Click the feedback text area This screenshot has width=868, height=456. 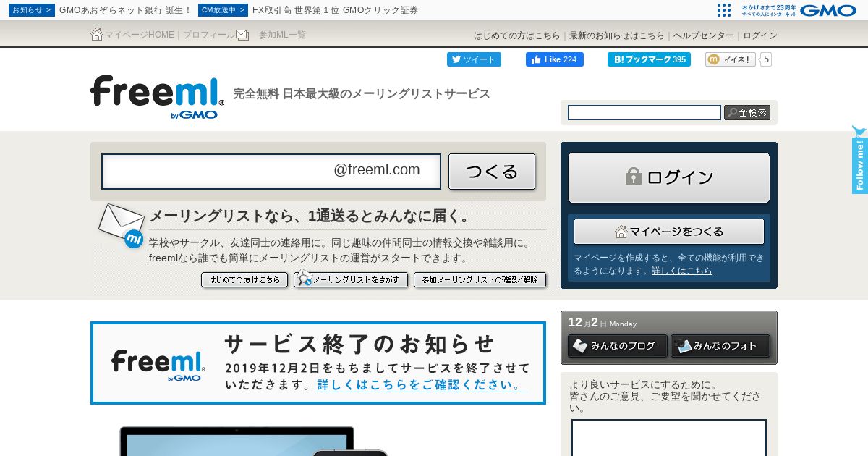669,438
